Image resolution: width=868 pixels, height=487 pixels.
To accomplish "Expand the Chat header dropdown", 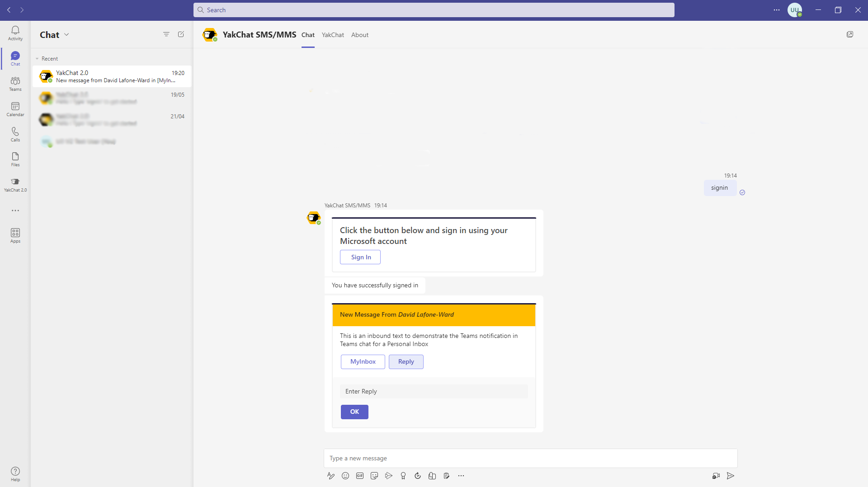I will point(66,35).
